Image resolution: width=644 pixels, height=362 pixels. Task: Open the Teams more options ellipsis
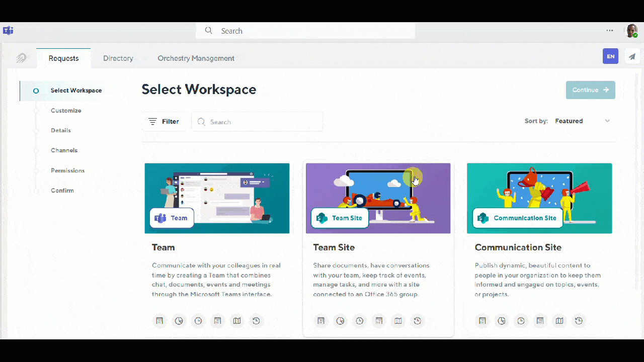[x=610, y=31]
